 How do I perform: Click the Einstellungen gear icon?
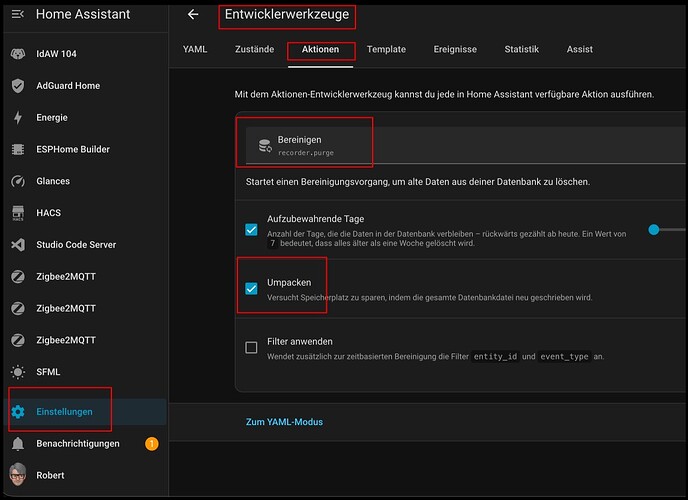tap(18, 412)
